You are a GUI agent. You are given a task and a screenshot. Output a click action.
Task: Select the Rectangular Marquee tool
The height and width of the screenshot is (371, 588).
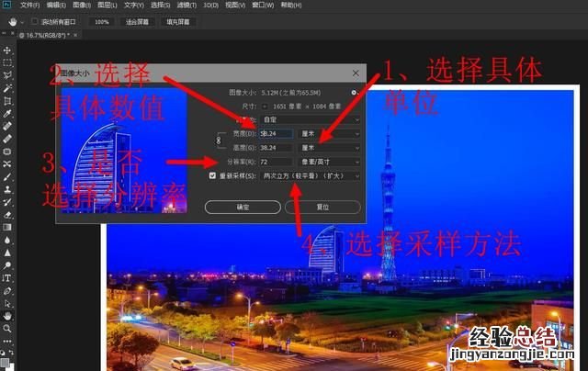click(7, 63)
